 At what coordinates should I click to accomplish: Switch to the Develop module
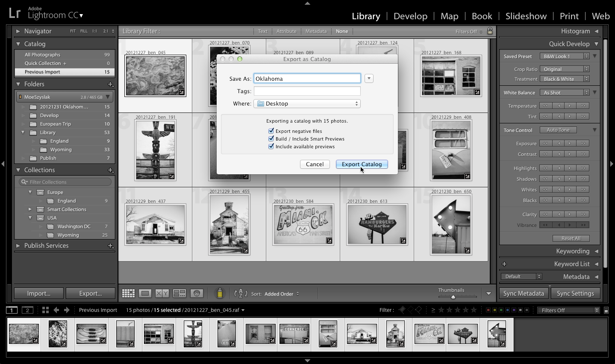(410, 16)
